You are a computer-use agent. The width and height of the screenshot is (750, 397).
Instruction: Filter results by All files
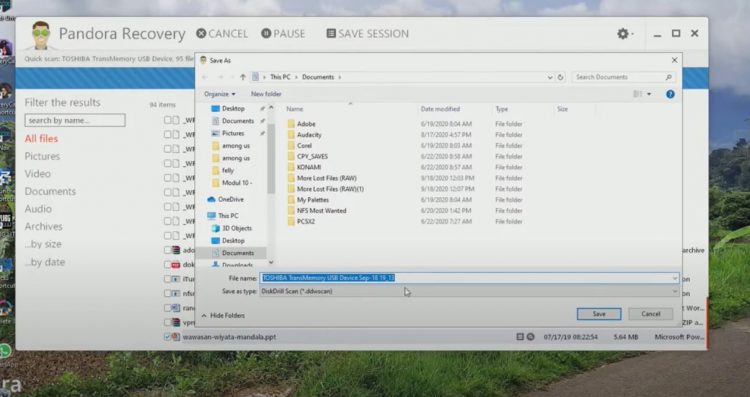[x=41, y=139]
